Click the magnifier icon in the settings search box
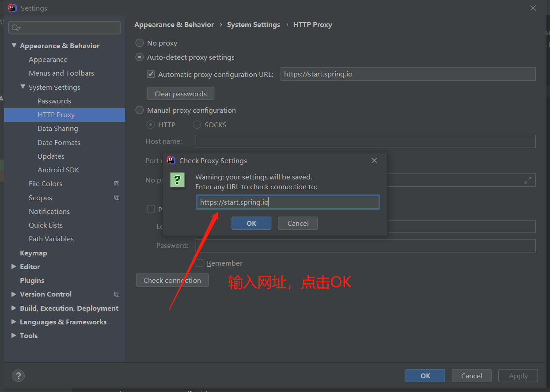This screenshot has width=550, height=392. coord(14,27)
